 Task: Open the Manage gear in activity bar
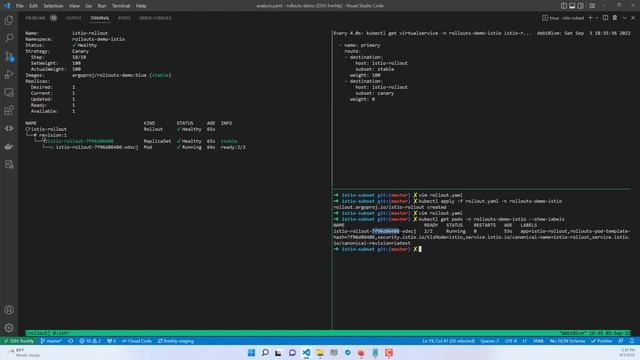click(x=9, y=328)
